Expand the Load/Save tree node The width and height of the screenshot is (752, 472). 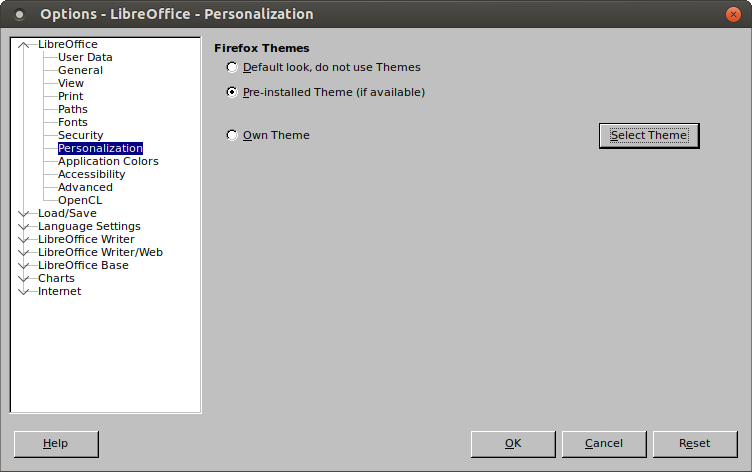pyautogui.click(x=23, y=213)
